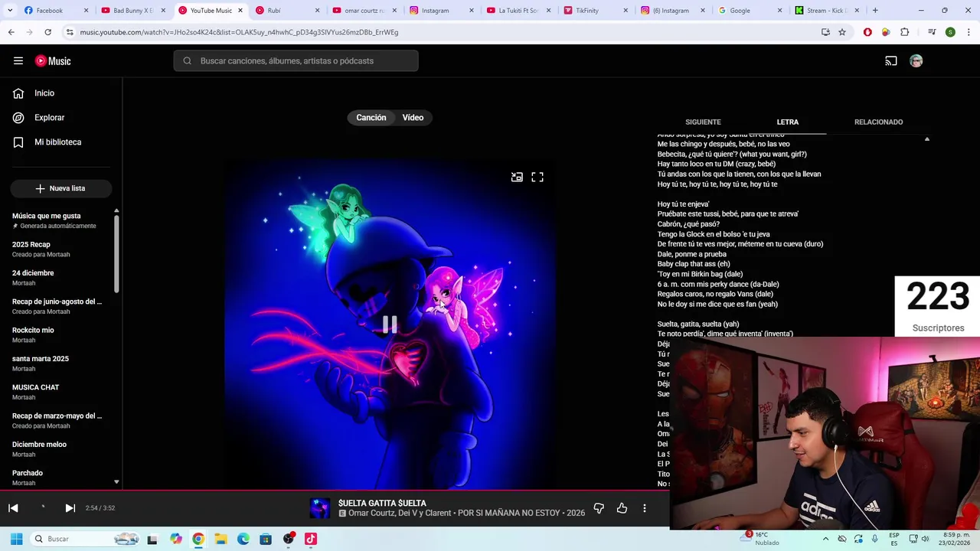Open more options for current song
Screen dimensions: 980x551
645,508
